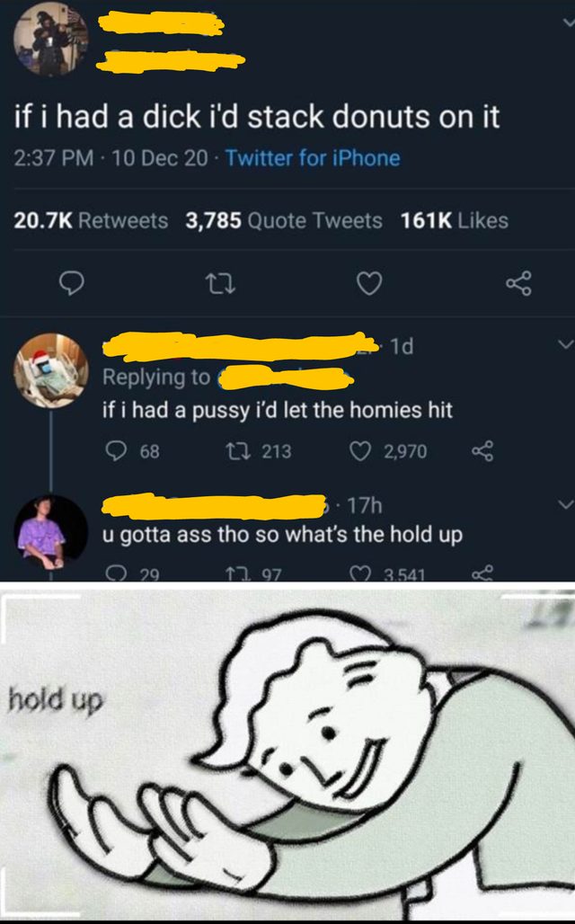Open chevron menu on the 1d reply
The height and width of the screenshot is (924, 575).
point(565,344)
